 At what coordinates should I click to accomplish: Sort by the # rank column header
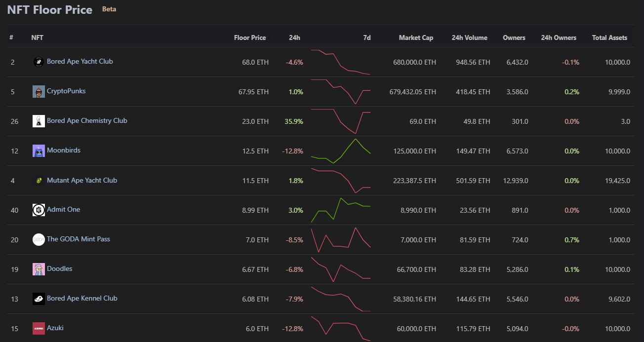[11, 38]
